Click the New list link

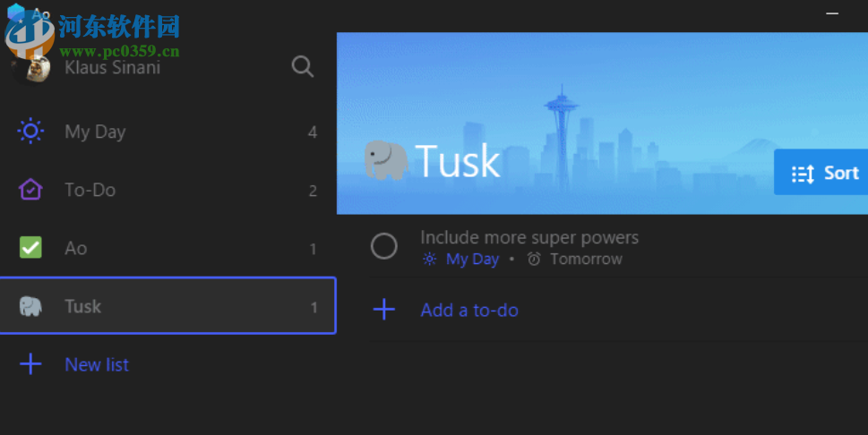click(97, 364)
